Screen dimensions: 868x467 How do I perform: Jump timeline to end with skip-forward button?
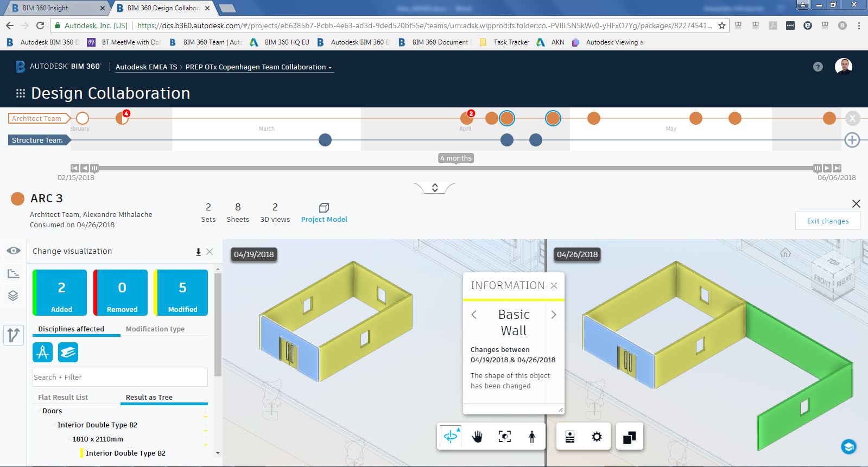[x=837, y=168]
